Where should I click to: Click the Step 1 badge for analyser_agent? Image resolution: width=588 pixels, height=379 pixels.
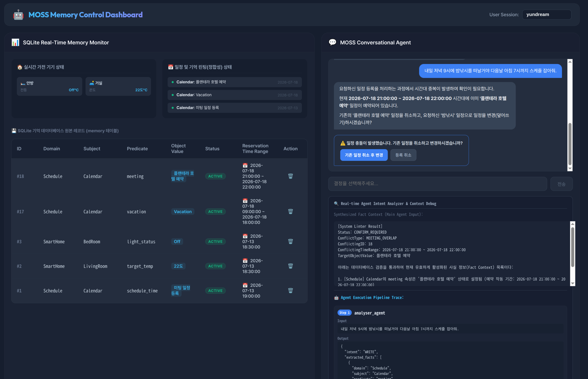[344, 313]
